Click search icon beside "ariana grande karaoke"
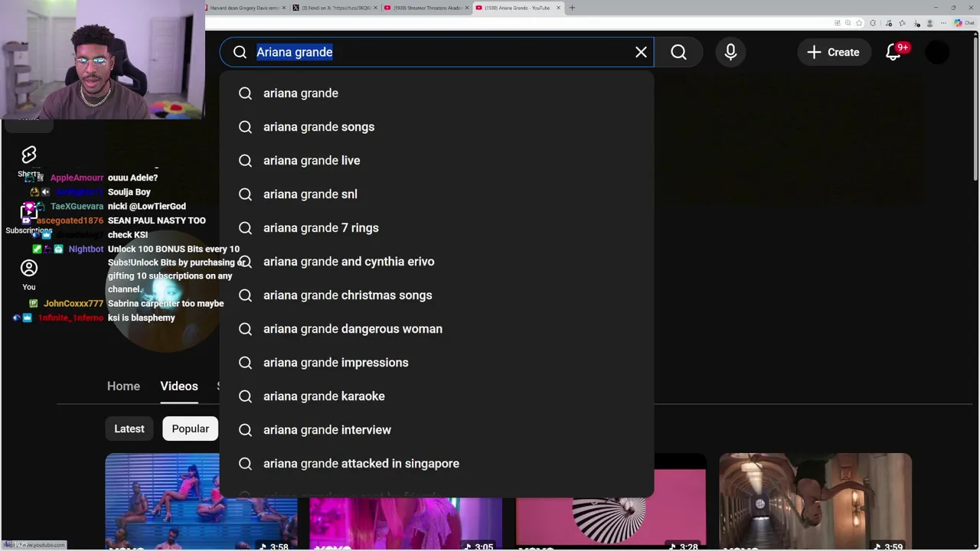The image size is (980, 551). click(x=245, y=396)
